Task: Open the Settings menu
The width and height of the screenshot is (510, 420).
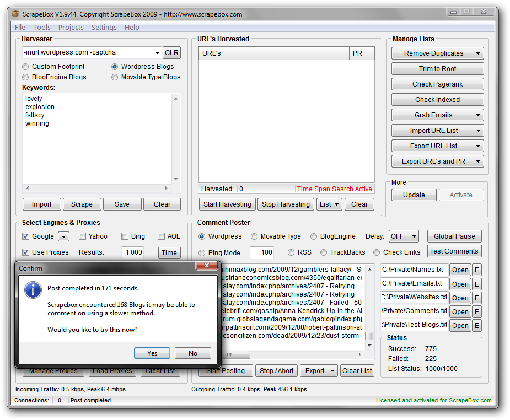Action: (x=104, y=28)
